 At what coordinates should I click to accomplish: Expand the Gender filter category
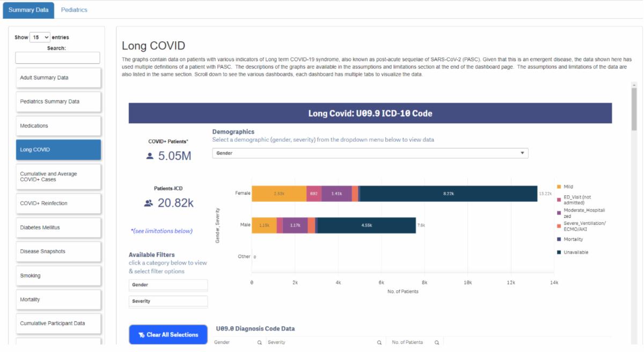(168, 285)
